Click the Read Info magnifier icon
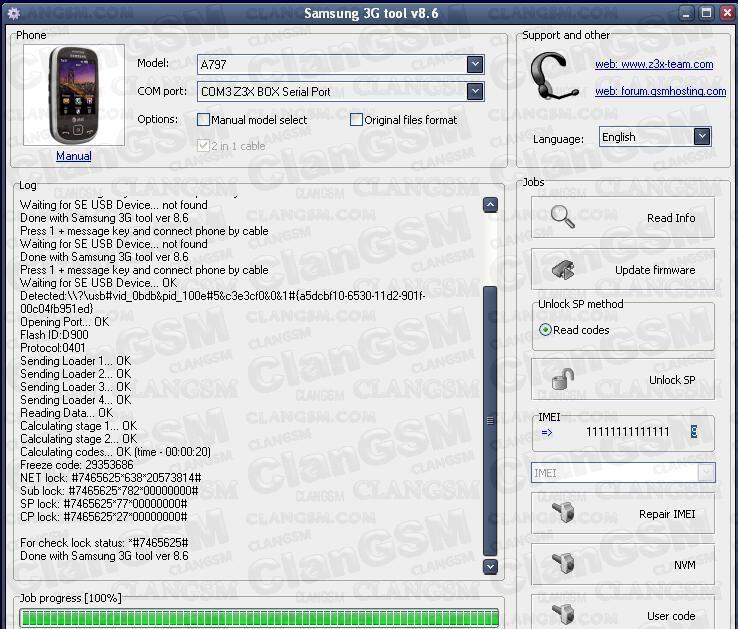The width and height of the screenshot is (738, 629). point(562,217)
